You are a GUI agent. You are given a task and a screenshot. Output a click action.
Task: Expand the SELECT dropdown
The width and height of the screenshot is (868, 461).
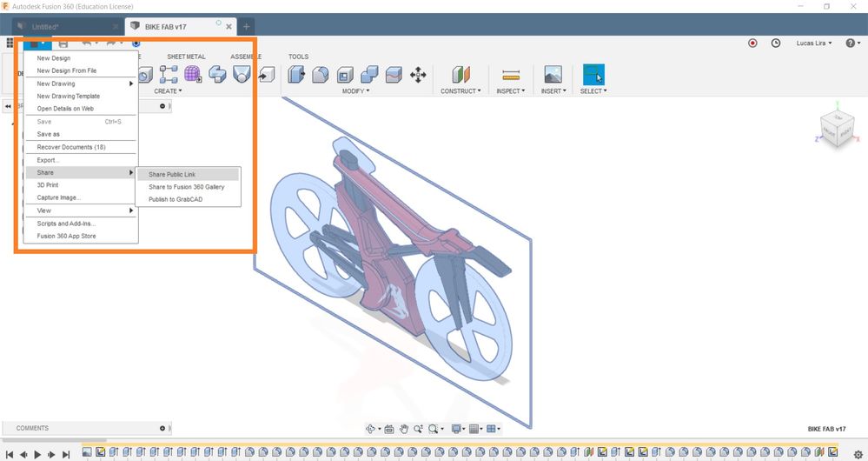593,90
